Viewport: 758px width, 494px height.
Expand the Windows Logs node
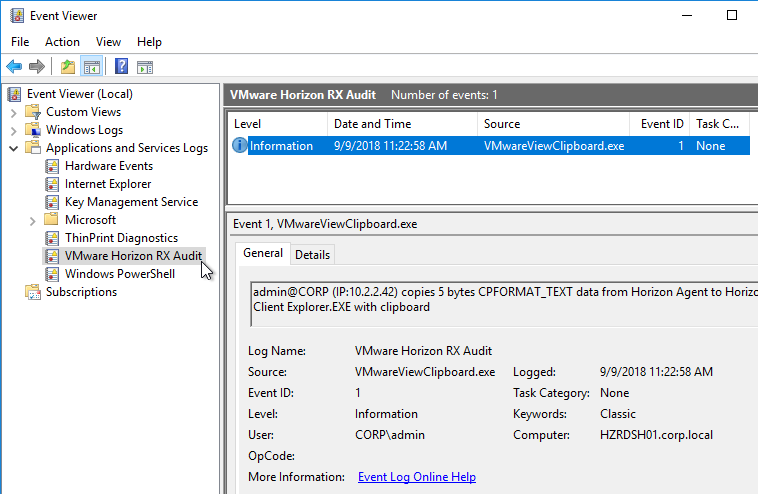(x=14, y=131)
